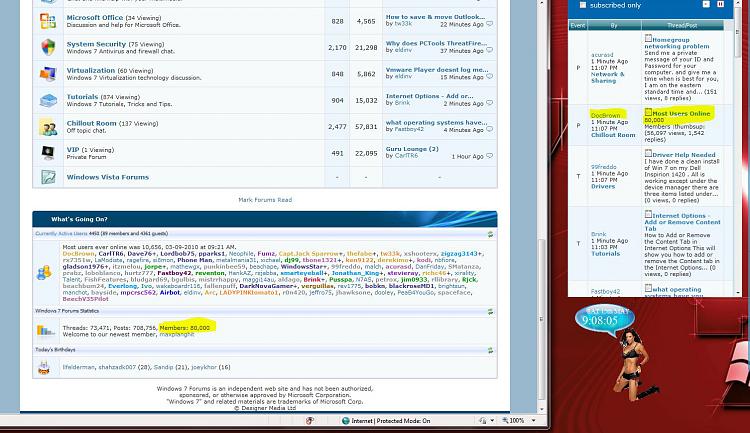750x433 pixels.
Task: Click the VIP forum monitor icon
Action: click(48, 153)
